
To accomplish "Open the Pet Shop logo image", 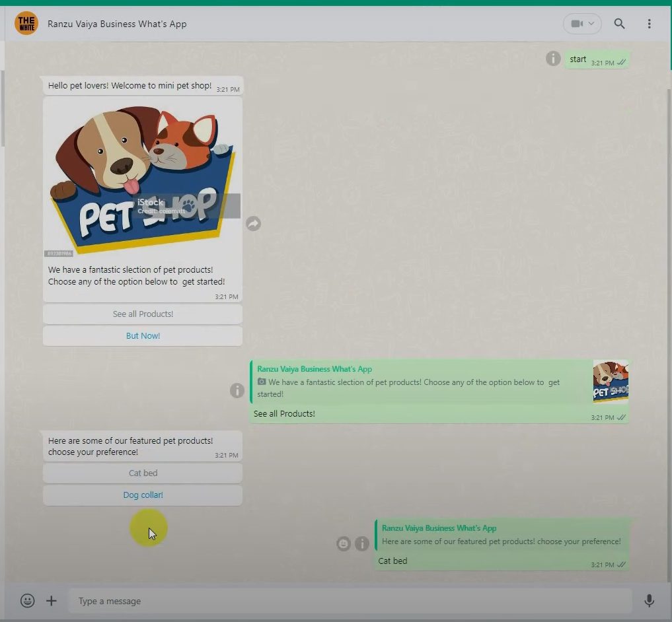I will [143, 180].
